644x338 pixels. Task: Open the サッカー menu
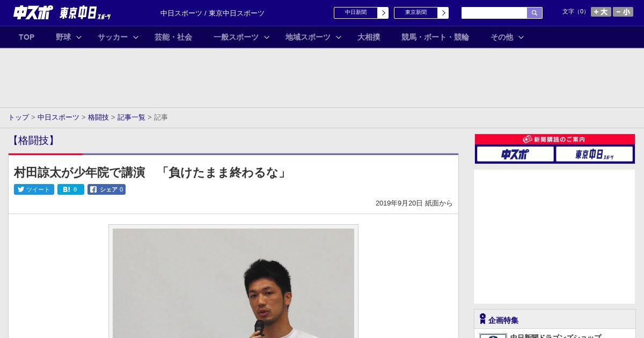pos(113,37)
